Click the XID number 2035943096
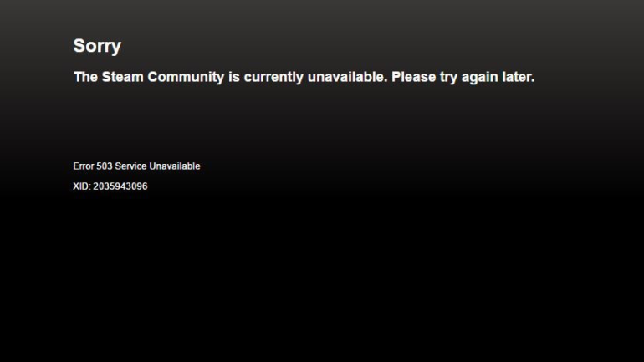This screenshot has height=362, width=644. pyautogui.click(x=120, y=186)
